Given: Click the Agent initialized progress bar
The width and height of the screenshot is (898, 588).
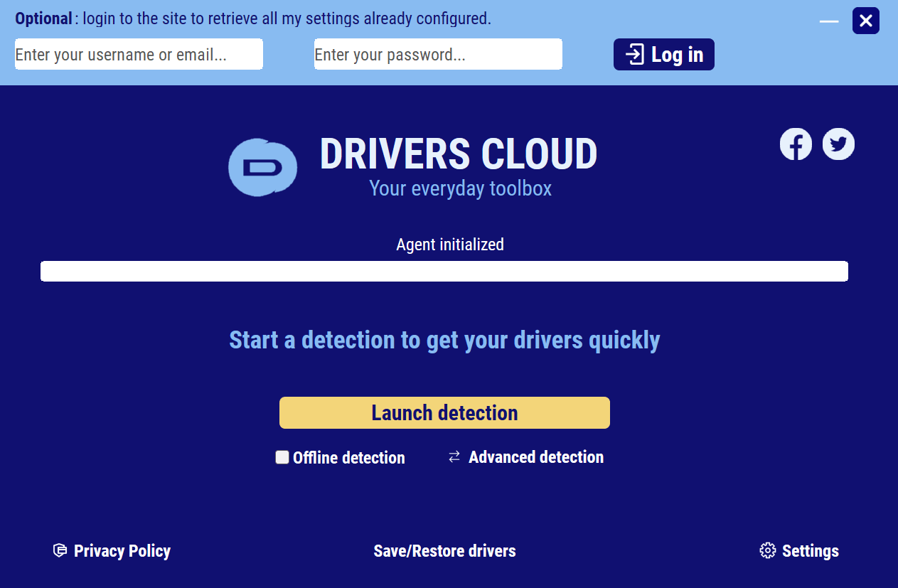Looking at the screenshot, I should (444, 271).
